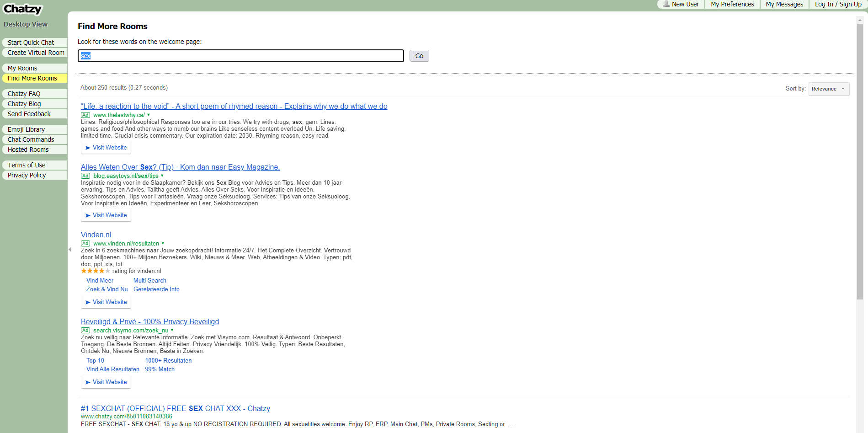Open Privacy Policy

click(x=35, y=175)
